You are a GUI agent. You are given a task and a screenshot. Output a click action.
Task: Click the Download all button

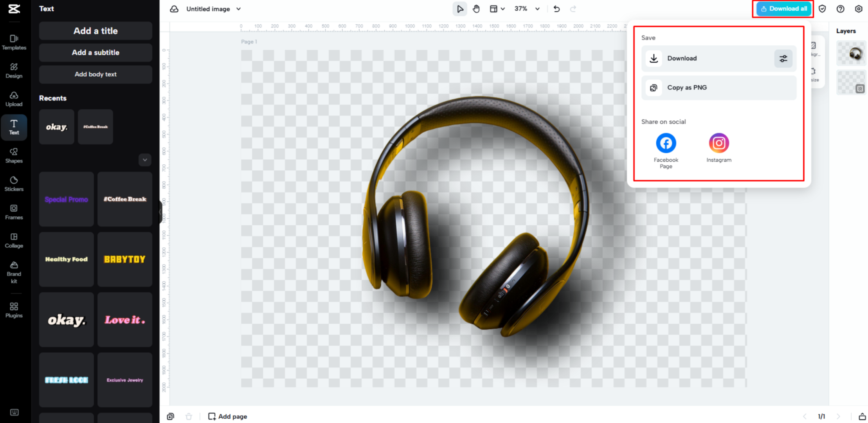pyautogui.click(x=783, y=9)
